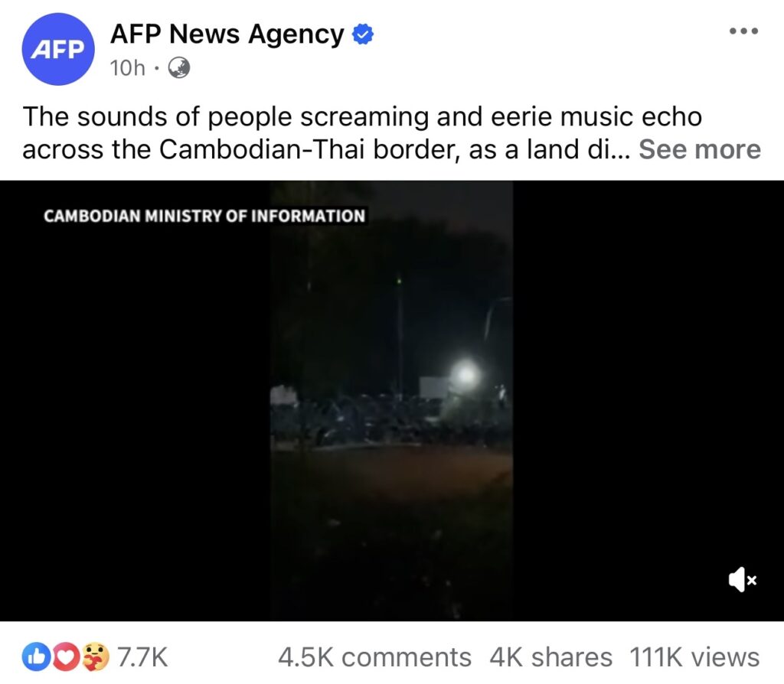
Task: Open the AFP profile picture
Action: [58, 49]
